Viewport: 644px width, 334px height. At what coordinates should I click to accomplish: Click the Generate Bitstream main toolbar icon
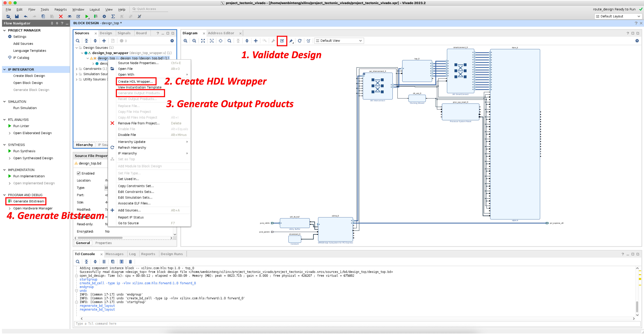(95, 16)
